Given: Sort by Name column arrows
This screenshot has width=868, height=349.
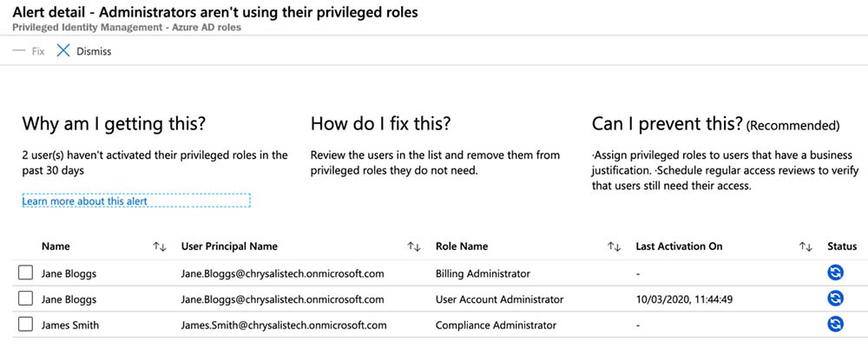Looking at the screenshot, I should (159, 247).
